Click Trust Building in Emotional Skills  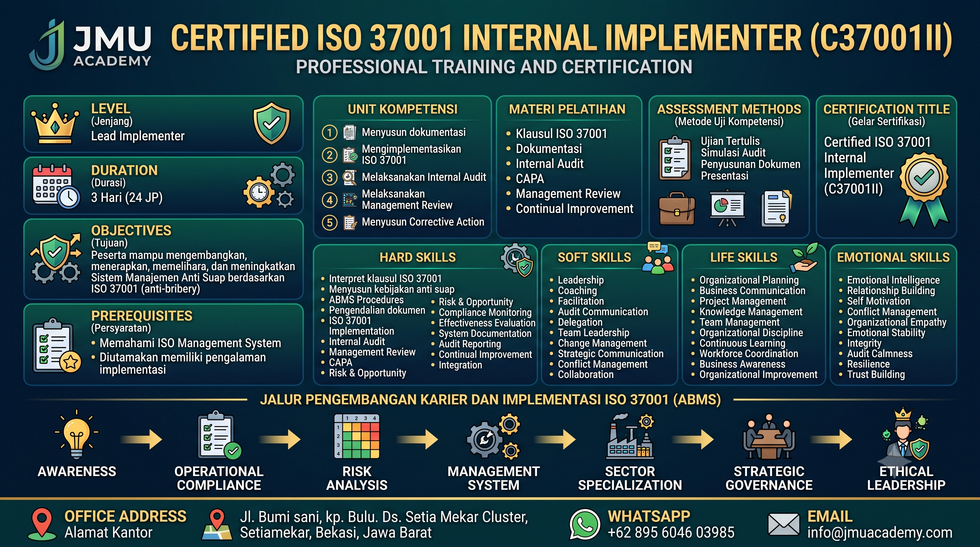[x=876, y=375]
